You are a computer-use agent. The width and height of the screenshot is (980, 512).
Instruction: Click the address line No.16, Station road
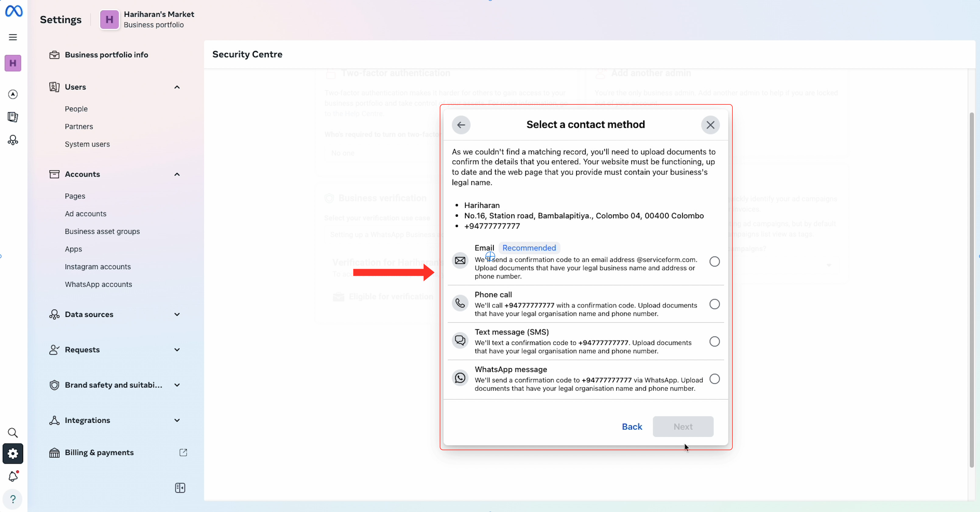(584, 216)
